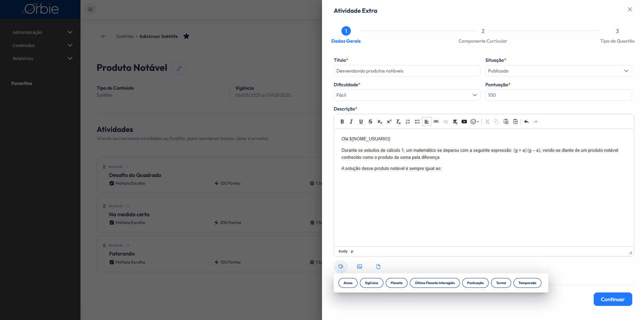
Task: Toggle bold formatting in description editor
Action: [342, 122]
